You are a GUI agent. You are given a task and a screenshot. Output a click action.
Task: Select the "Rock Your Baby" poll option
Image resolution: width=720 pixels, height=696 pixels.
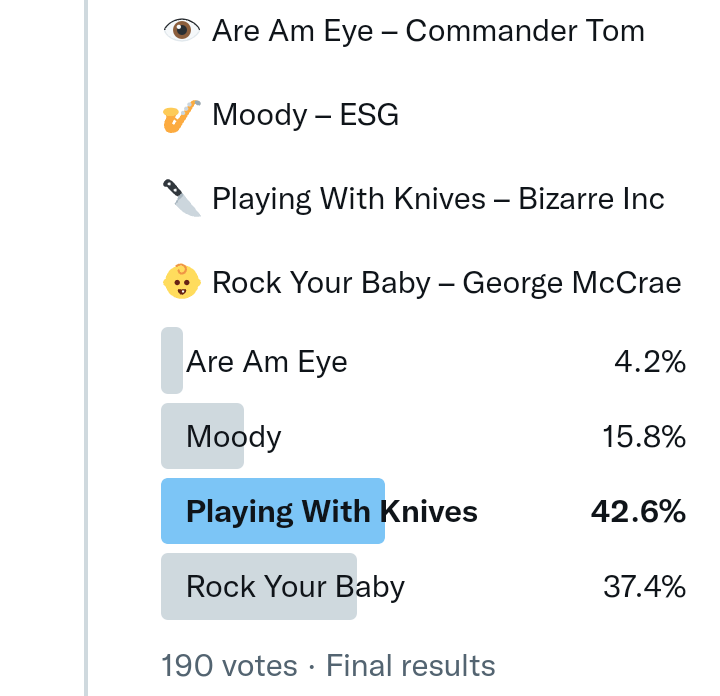tap(295, 587)
